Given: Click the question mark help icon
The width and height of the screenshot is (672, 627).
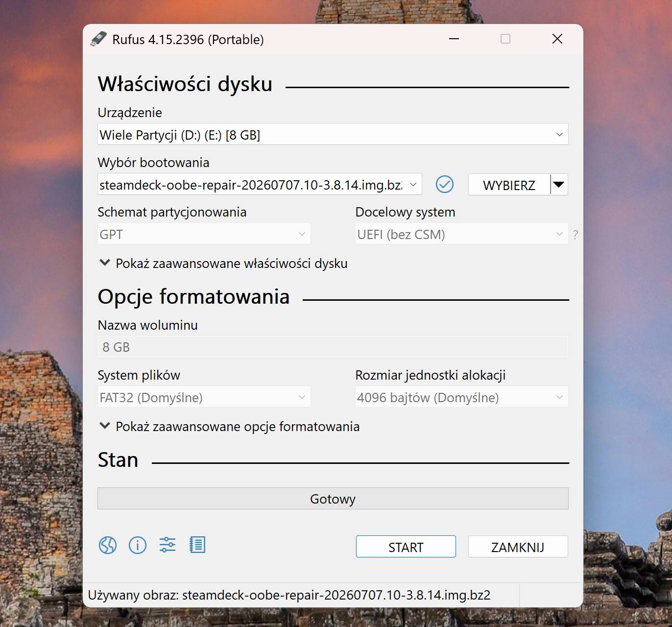Looking at the screenshot, I should 576,235.
